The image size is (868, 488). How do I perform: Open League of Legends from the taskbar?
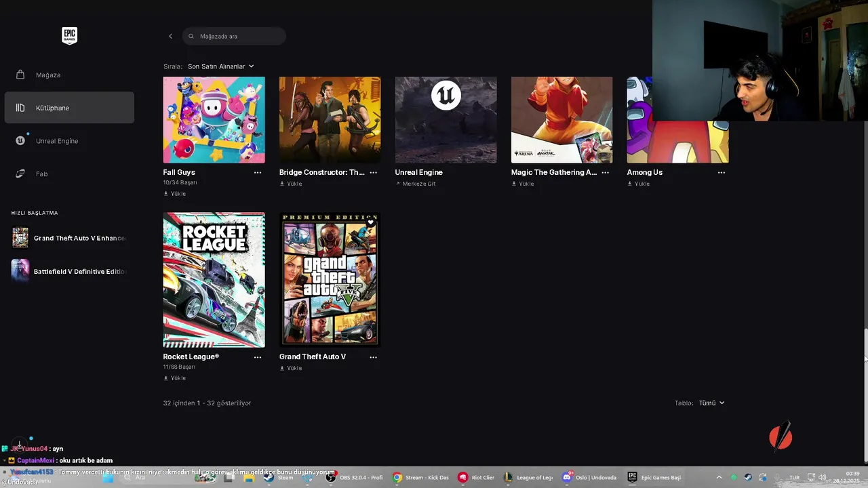coord(528,477)
